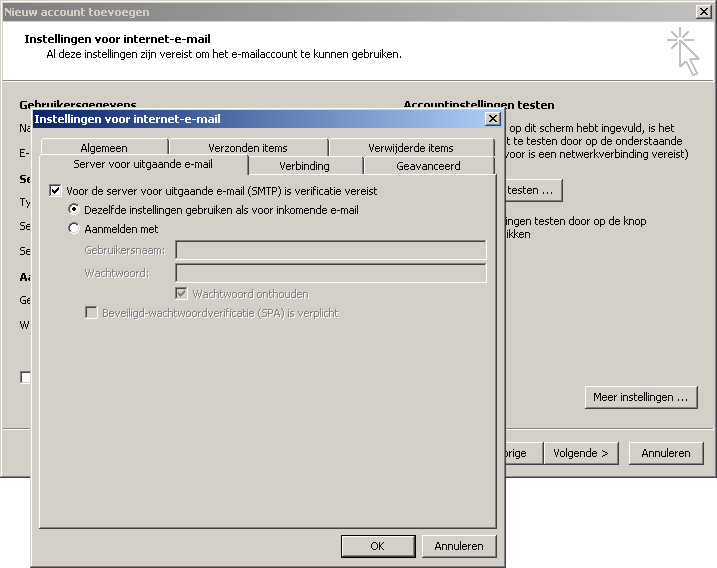Close the Nieuw account toevoegen window
Viewport: 717px width, 568px height.
(x=703, y=12)
